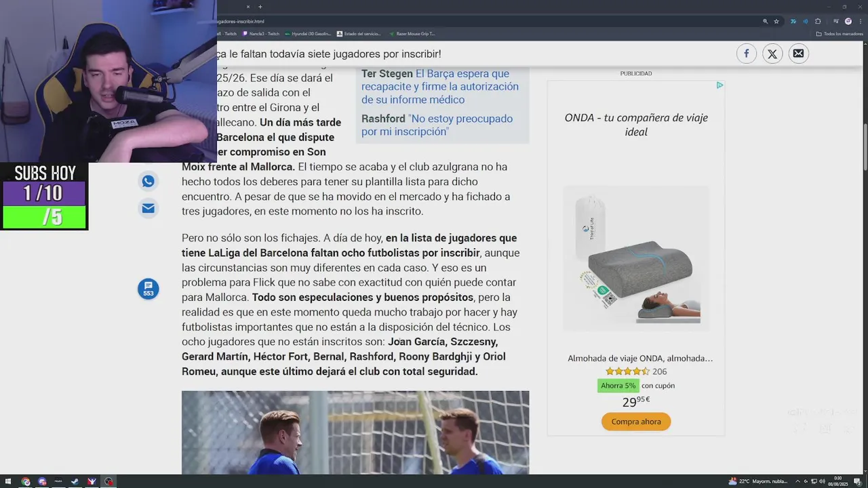Open notification center icon
868x488 pixels.
coord(858,482)
